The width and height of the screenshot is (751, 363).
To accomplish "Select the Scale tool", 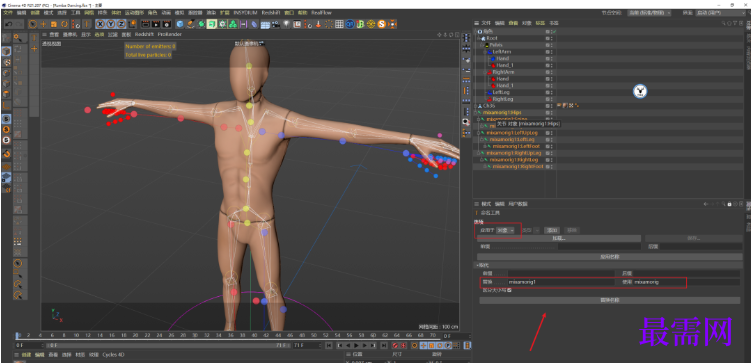I will pos(54,24).
